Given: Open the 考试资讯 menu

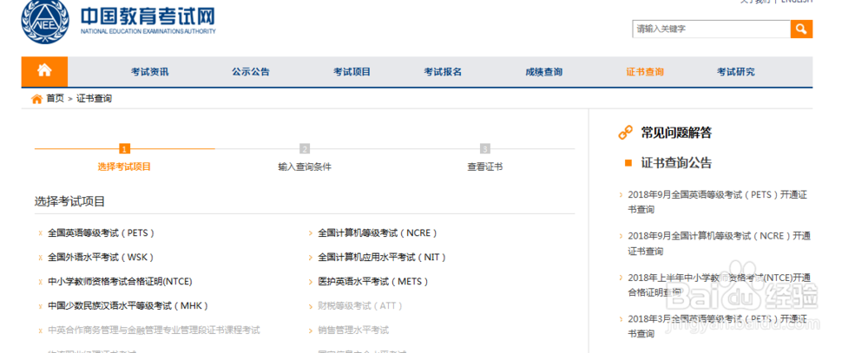Looking at the screenshot, I should tap(149, 72).
